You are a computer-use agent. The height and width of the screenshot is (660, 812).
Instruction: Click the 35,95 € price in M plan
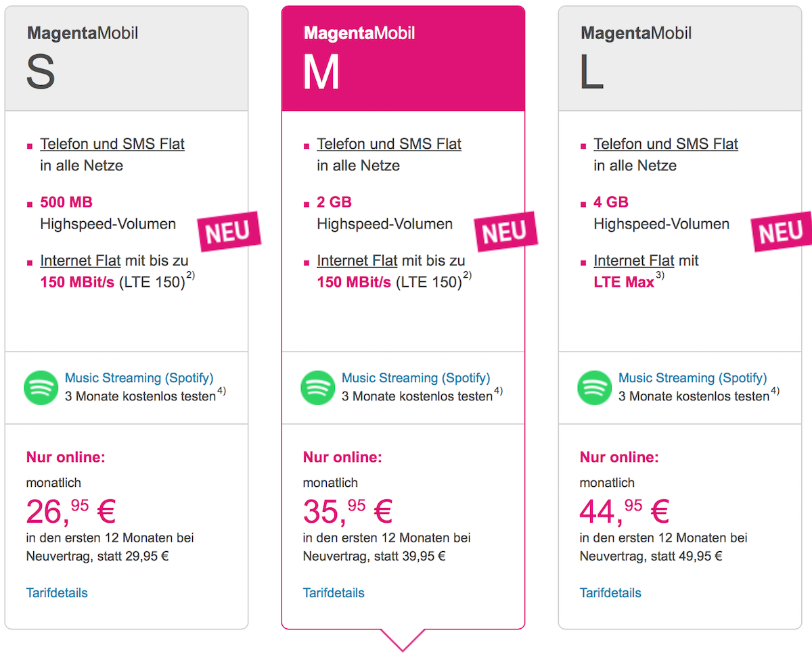[348, 511]
